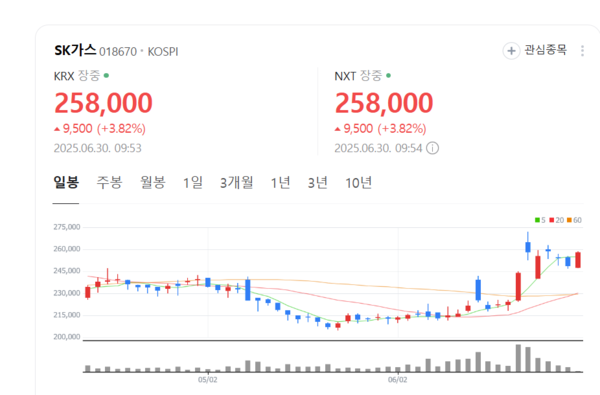Click the green 5-day moving average legend
600x395 pixels.
click(540, 220)
